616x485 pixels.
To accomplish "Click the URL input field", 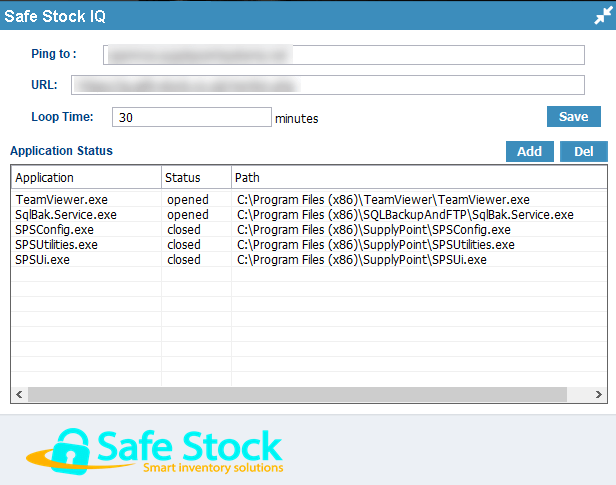I will tap(328, 85).
